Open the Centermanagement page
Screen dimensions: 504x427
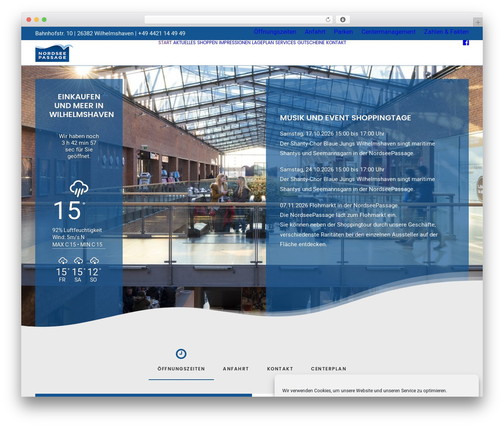tap(388, 32)
